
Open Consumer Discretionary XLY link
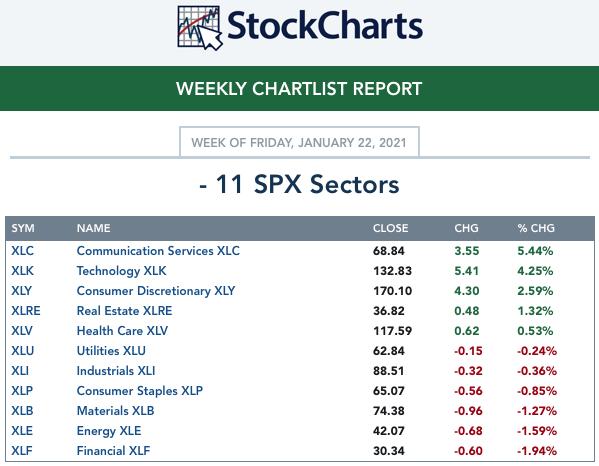pos(156,291)
